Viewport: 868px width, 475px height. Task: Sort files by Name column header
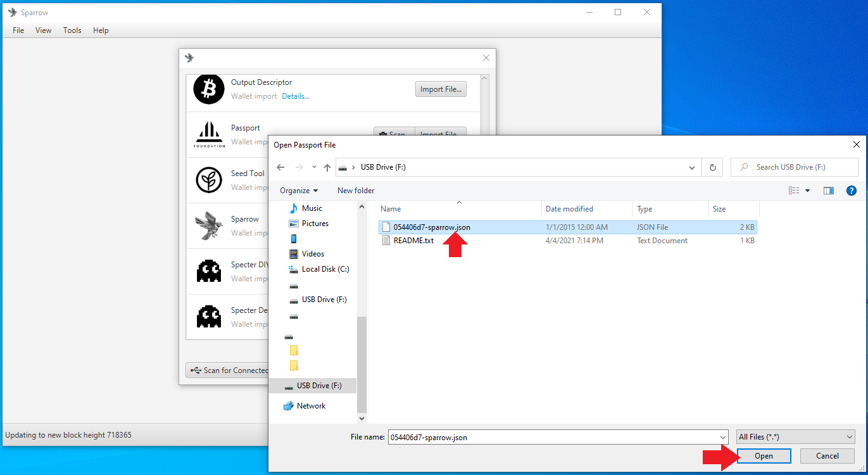click(x=459, y=209)
